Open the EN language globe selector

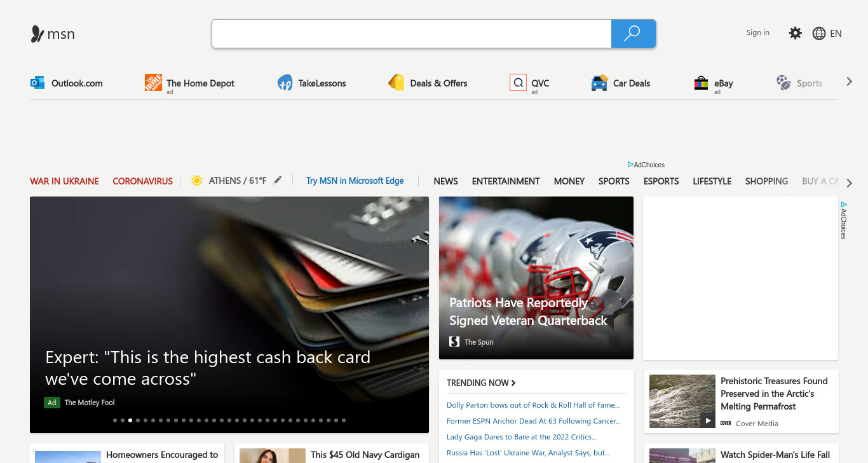[x=827, y=34]
